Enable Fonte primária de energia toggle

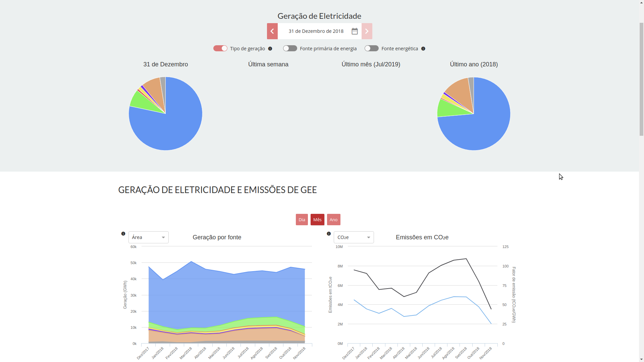(x=290, y=48)
